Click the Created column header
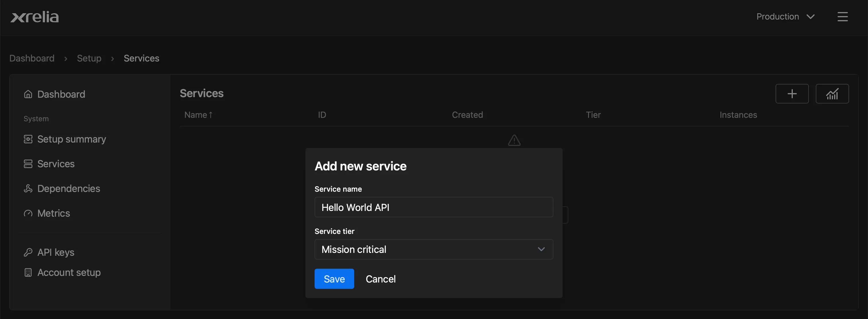Image resolution: width=868 pixels, height=319 pixels. pos(467,115)
